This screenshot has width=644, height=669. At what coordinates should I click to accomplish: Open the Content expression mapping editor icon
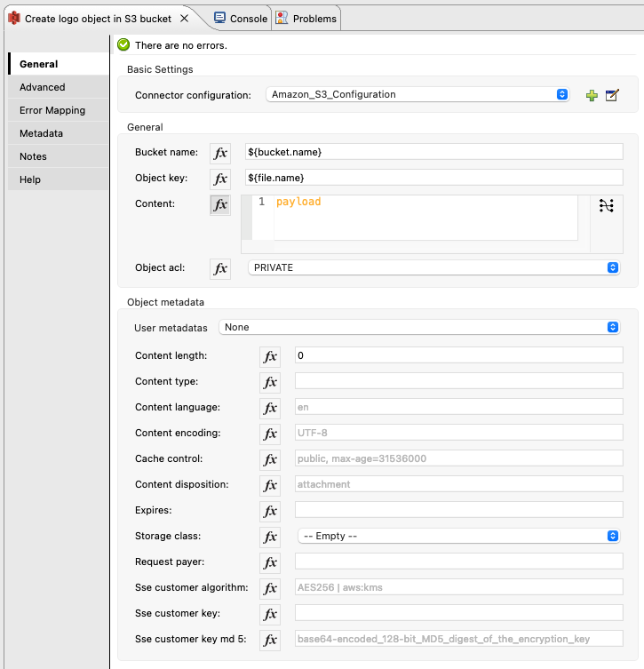coord(606,205)
